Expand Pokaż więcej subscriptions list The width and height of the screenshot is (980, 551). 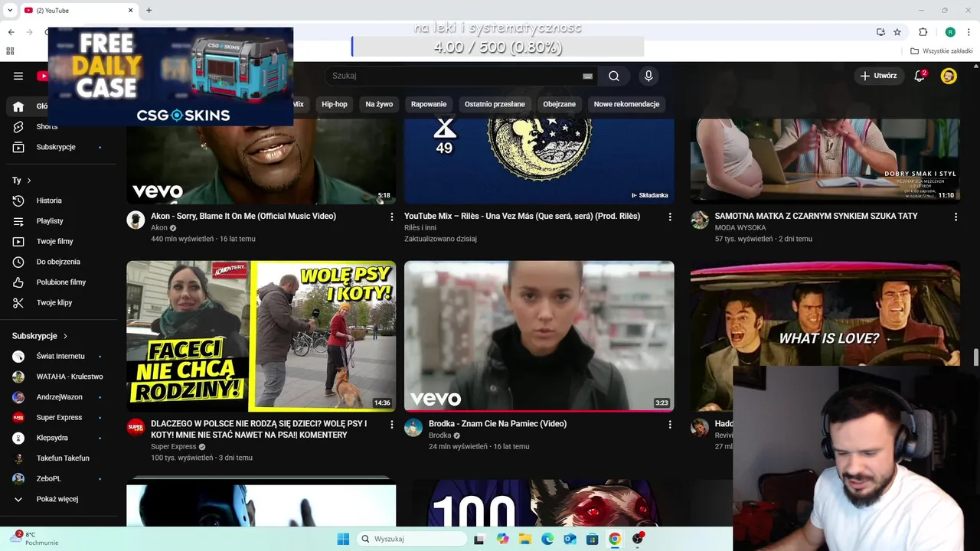click(57, 499)
